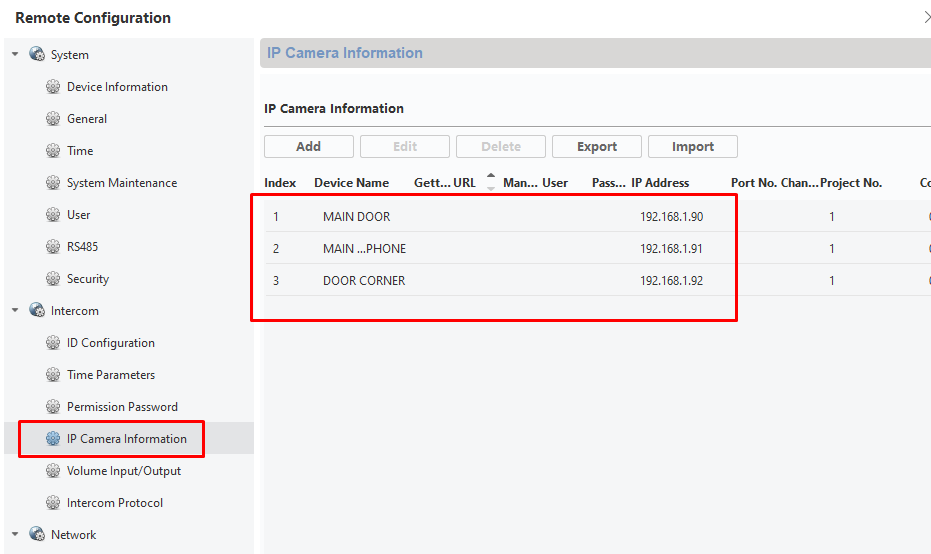
Task: Select IP Camera Information in sidebar
Action: point(126,439)
